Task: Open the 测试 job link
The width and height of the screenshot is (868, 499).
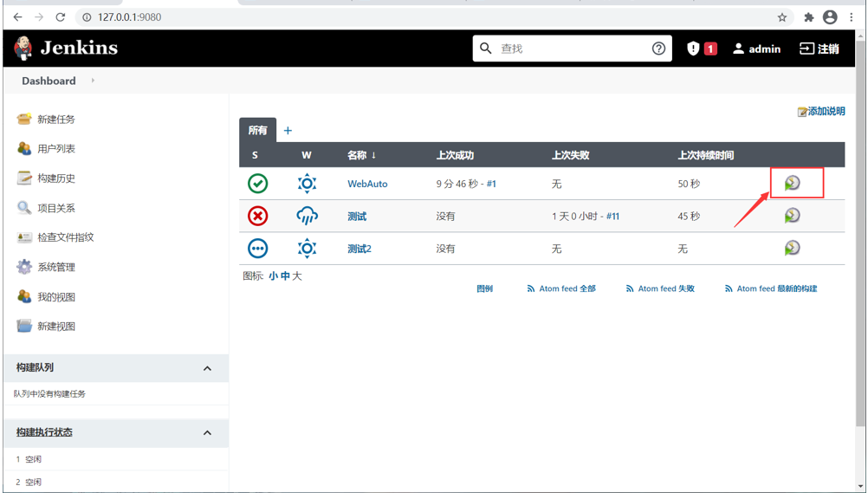Action: (x=357, y=217)
